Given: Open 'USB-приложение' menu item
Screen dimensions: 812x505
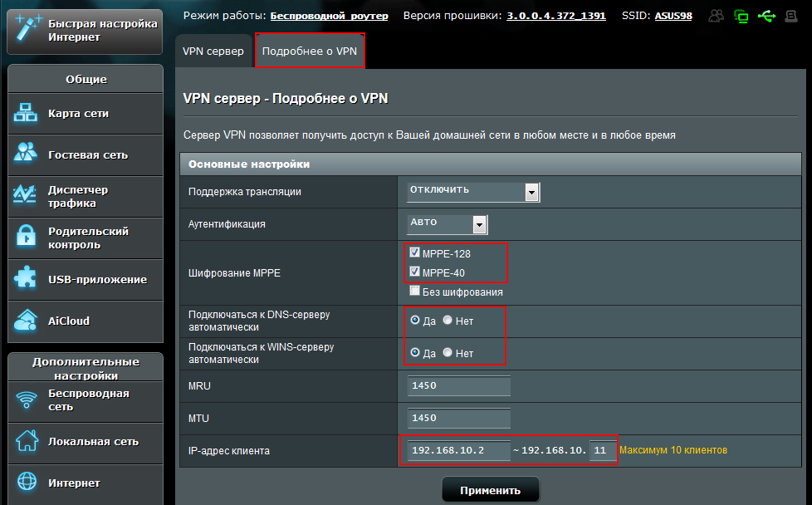Looking at the screenshot, I should 86,279.
